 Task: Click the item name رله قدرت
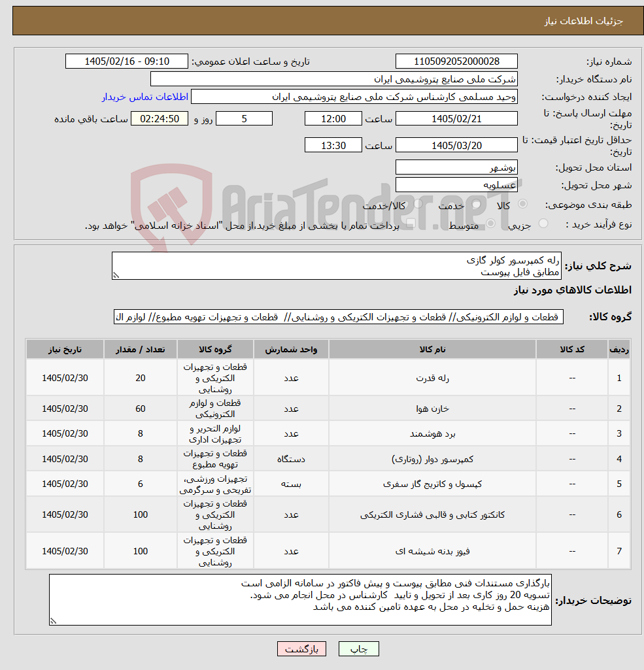coord(432,378)
